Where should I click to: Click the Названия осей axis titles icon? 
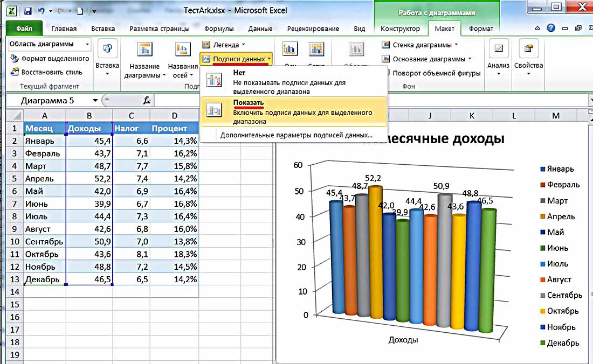coord(183,50)
